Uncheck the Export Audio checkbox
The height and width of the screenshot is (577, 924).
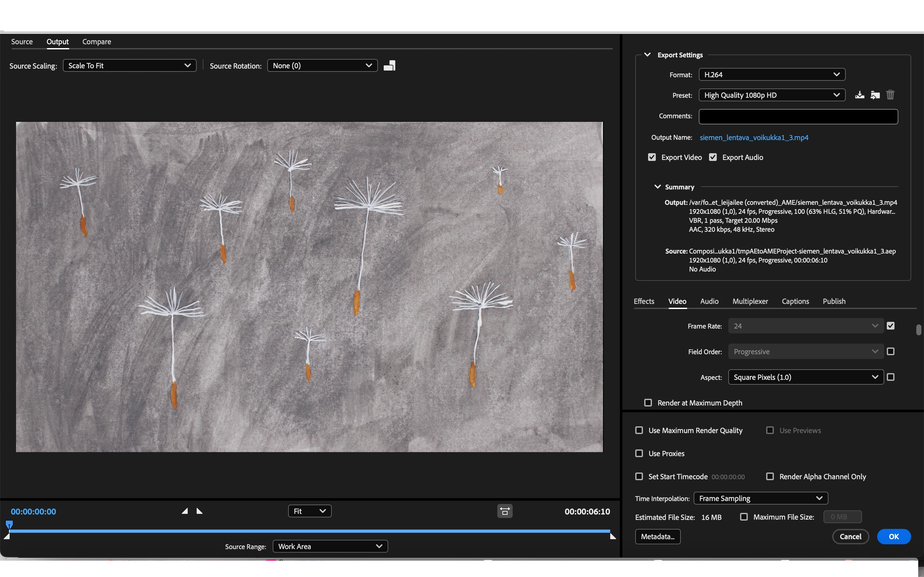coord(713,157)
